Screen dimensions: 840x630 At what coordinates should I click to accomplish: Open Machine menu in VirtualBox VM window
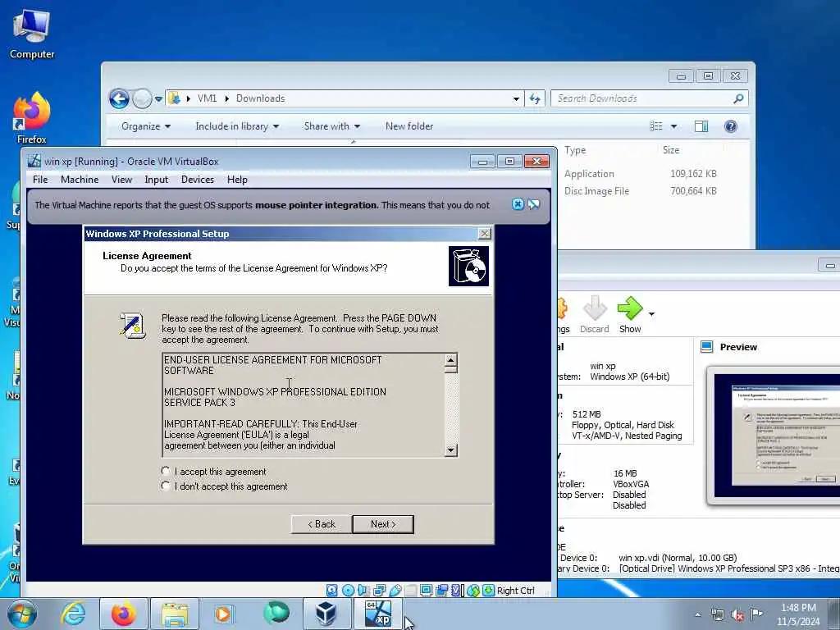click(80, 180)
